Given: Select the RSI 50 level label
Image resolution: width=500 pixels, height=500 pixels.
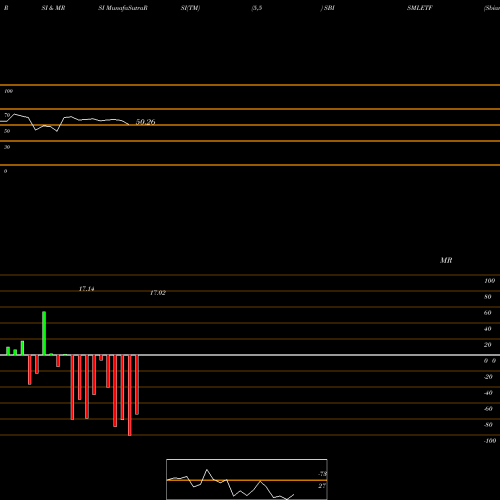Looking at the screenshot, I should 7,131.
